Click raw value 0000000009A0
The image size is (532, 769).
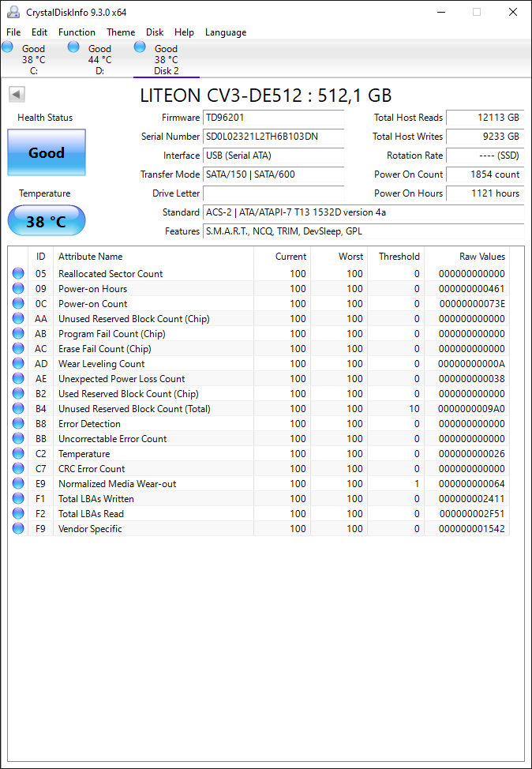click(472, 409)
